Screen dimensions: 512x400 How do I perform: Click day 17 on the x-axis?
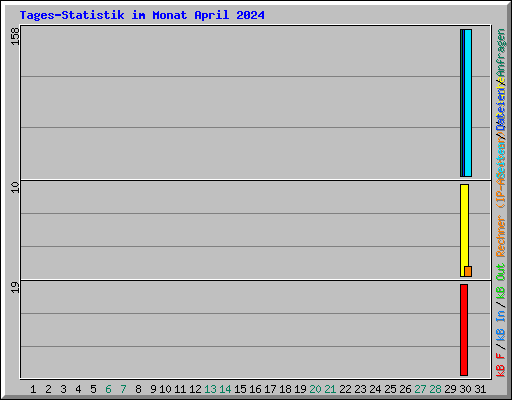[270, 389]
